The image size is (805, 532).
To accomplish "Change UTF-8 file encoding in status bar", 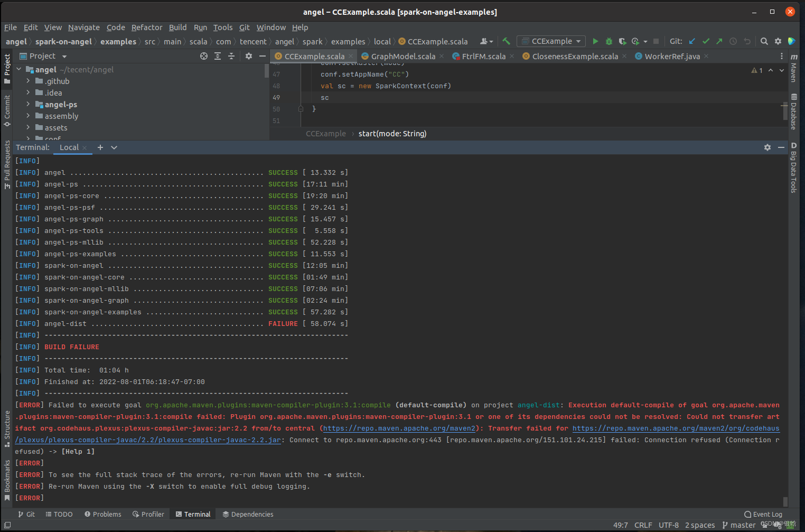I will (x=668, y=525).
